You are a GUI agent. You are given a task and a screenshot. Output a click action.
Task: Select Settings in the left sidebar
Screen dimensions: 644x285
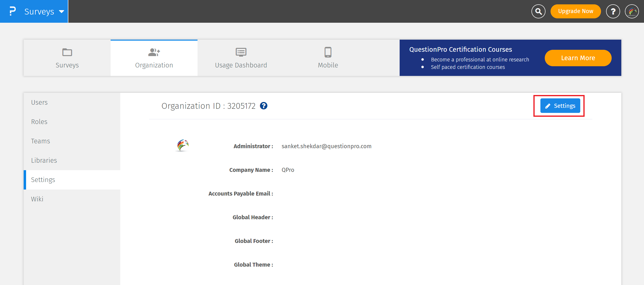pos(43,180)
